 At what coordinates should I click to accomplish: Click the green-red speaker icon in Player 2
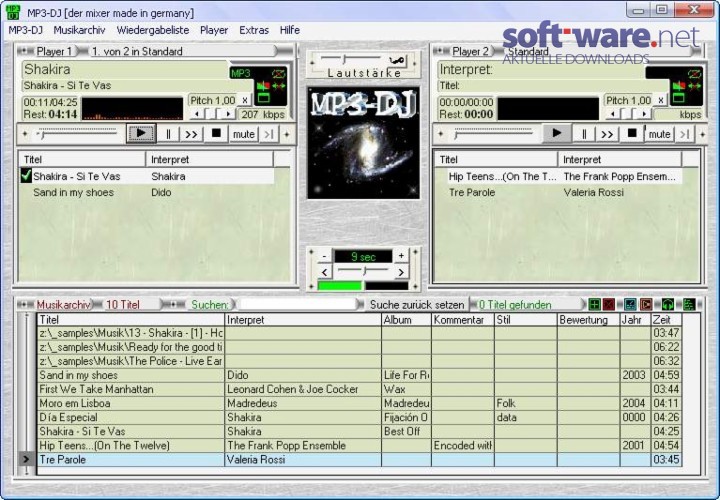pyautogui.click(x=679, y=86)
